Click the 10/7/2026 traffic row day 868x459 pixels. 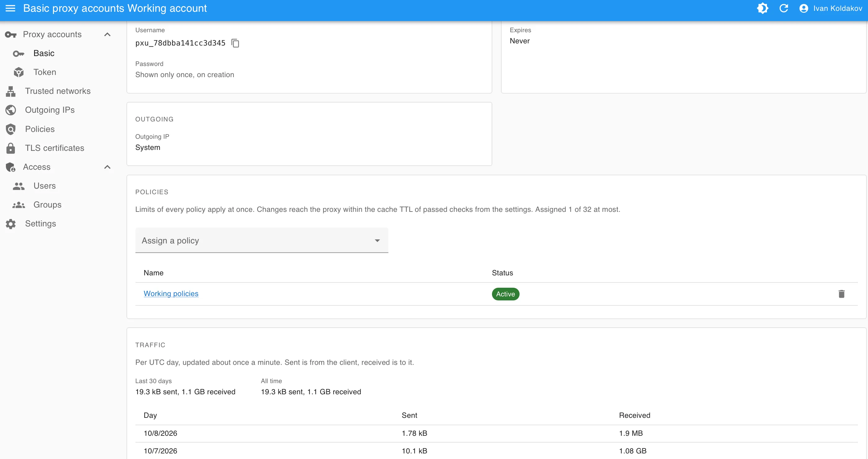pyautogui.click(x=160, y=451)
